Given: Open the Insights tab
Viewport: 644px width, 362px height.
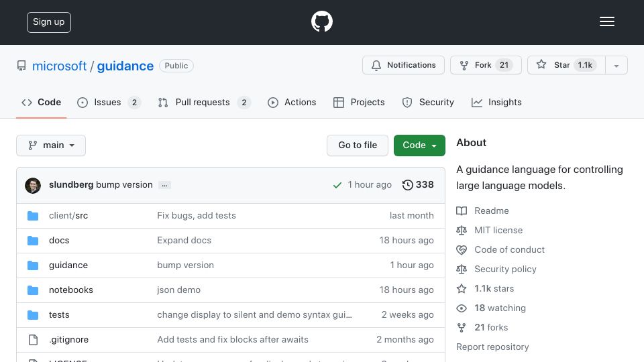Looking at the screenshot, I should [496, 103].
